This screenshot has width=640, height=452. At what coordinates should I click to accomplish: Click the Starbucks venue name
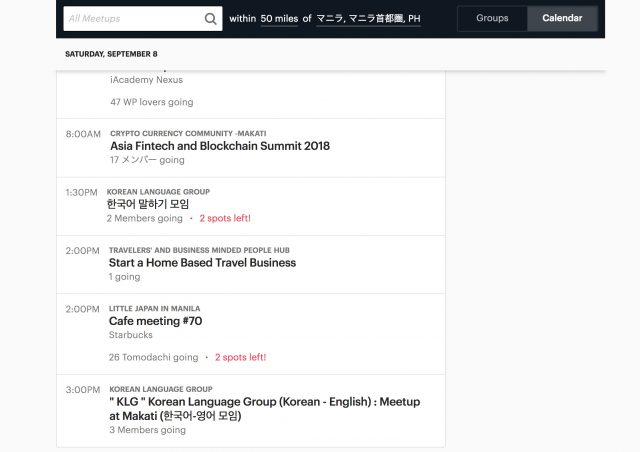(130, 335)
